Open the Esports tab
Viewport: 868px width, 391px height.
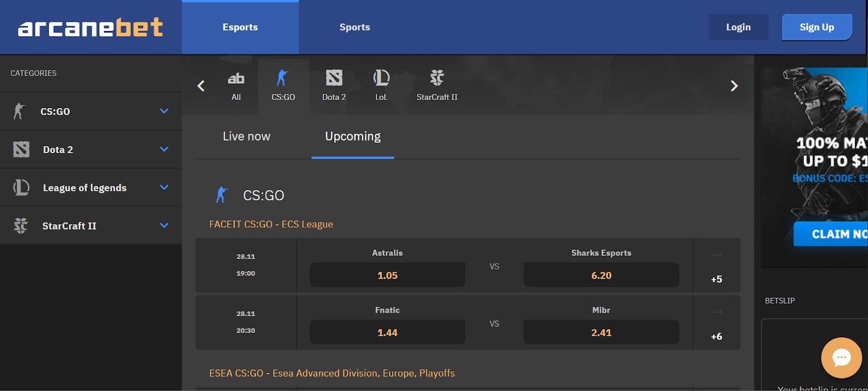[240, 27]
